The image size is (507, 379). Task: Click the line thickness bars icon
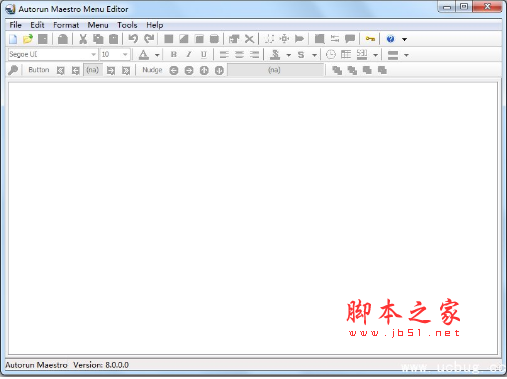[393, 55]
